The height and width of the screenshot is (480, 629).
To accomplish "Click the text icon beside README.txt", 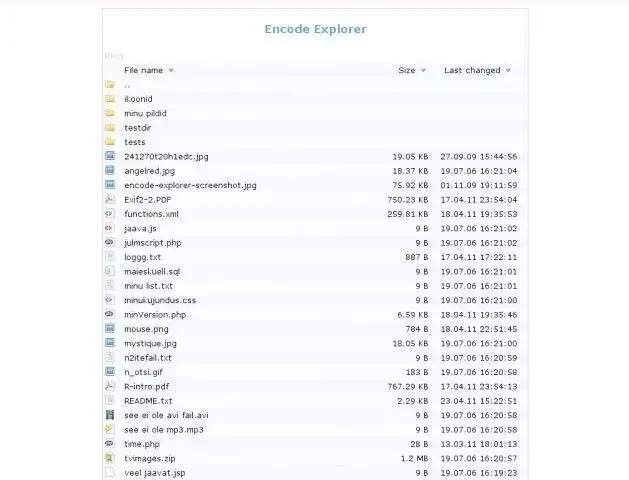I will coord(110,401).
